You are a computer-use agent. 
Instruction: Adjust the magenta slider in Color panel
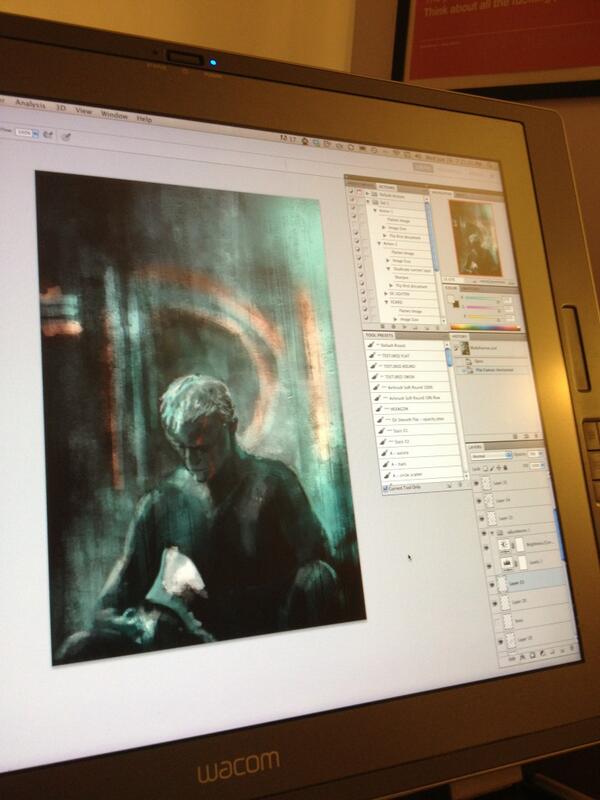pyautogui.click(x=480, y=308)
